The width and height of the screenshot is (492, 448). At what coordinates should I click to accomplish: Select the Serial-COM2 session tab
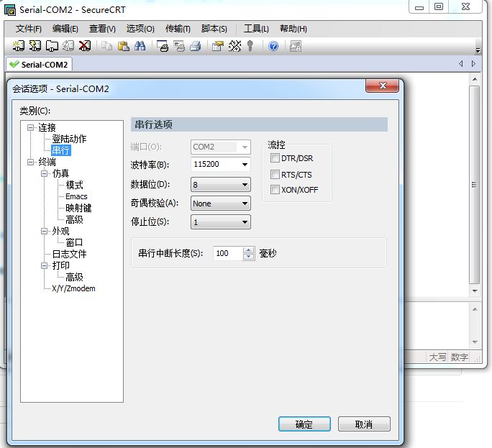[40, 65]
